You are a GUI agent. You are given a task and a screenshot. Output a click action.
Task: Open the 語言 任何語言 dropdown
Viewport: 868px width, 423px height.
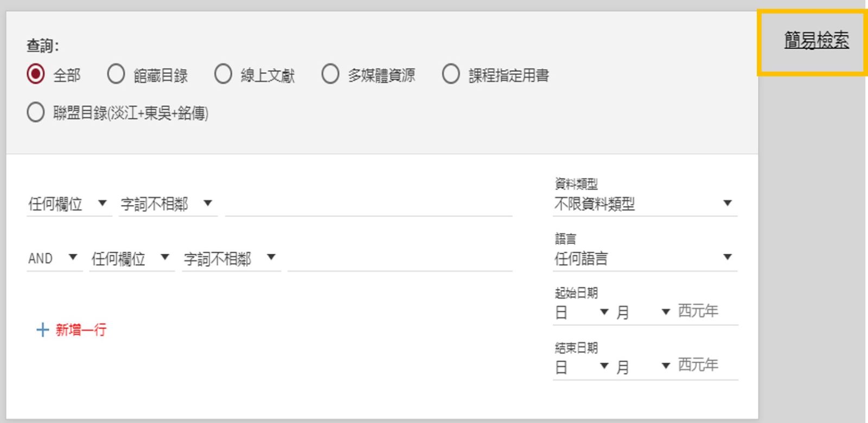pos(644,258)
